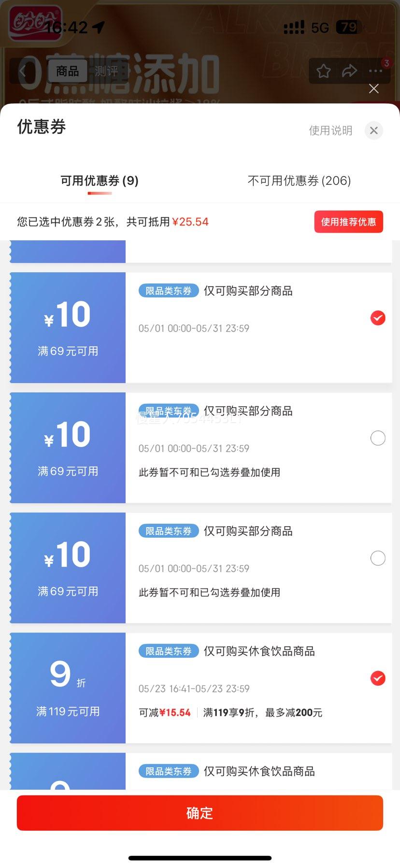Close the coupon panel with gray X
Screen dimensions: 400x868
373,131
